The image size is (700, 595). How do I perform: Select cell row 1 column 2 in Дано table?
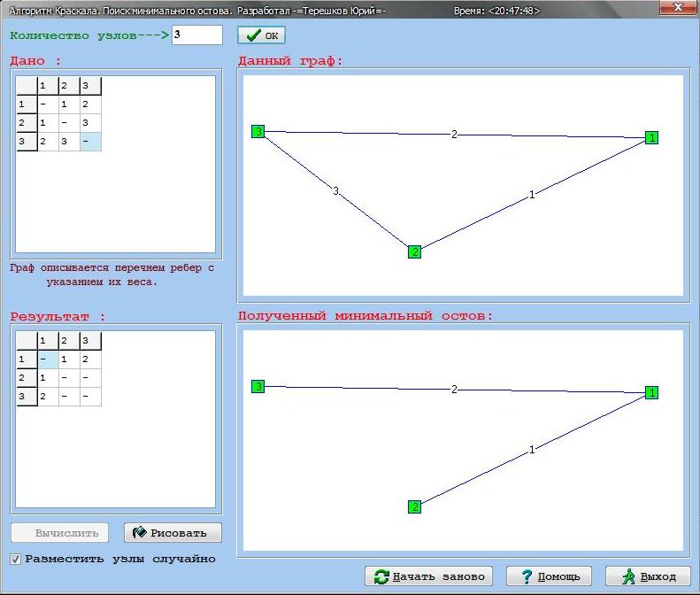[69, 104]
